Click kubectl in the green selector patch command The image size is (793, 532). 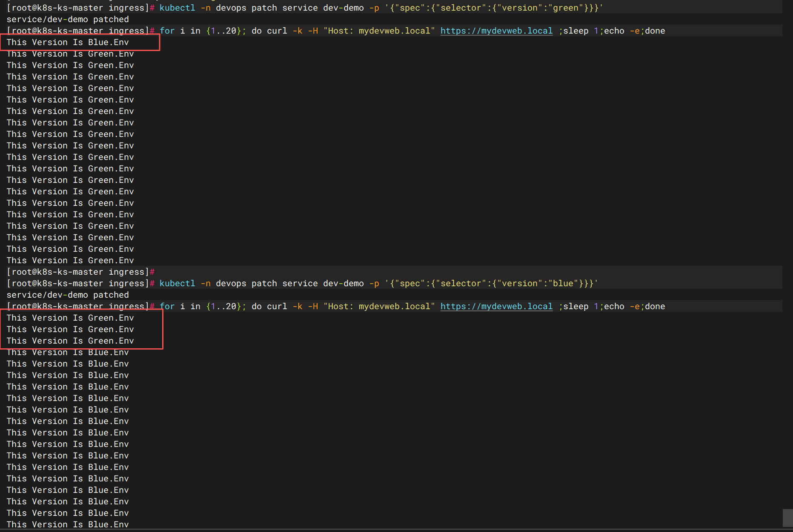pos(177,8)
